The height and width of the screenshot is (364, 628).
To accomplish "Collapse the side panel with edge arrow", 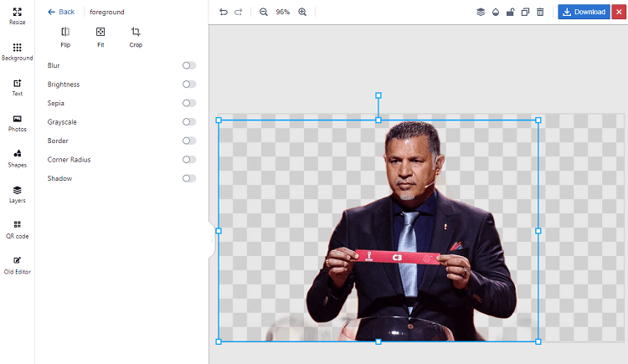I will click(x=212, y=240).
